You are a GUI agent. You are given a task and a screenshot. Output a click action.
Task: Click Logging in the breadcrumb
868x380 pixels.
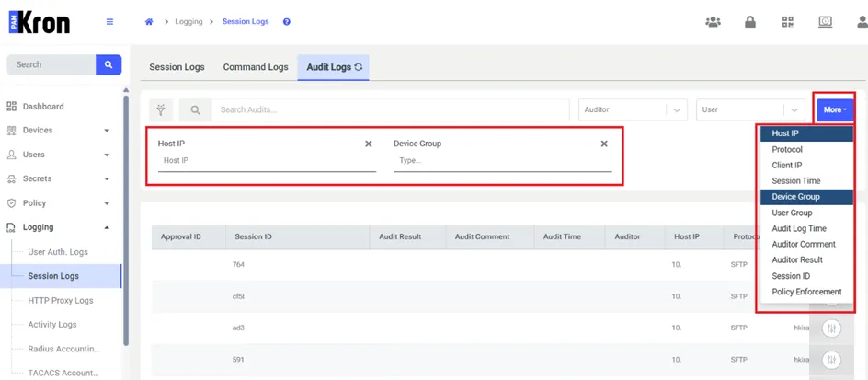point(188,22)
